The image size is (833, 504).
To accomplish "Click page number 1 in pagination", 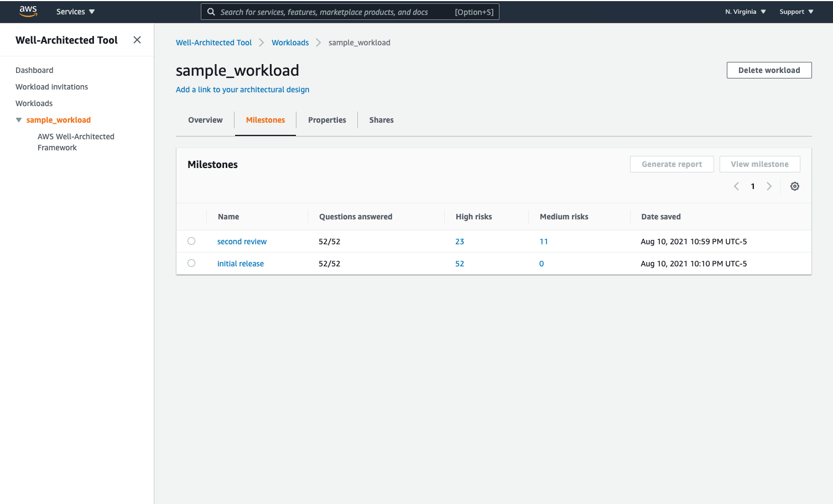I will pyautogui.click(x=753, y=186).
